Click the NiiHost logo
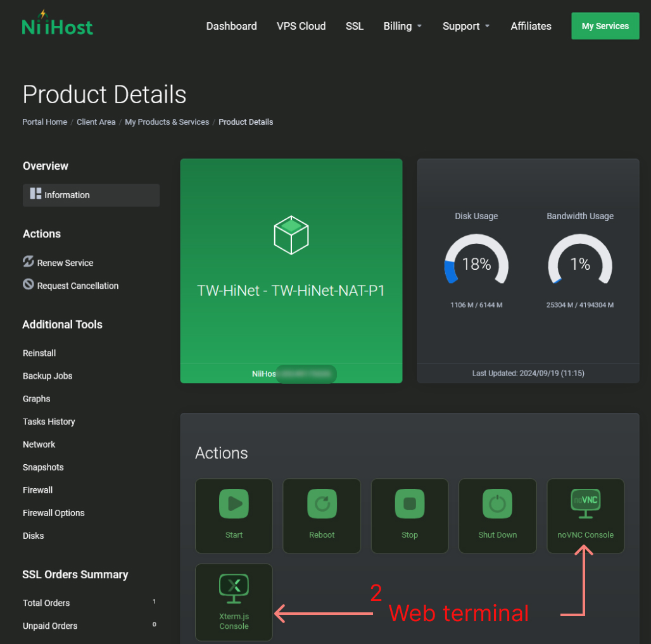The width and height of the screenshot is (651, 644). [x=57, y=23]
